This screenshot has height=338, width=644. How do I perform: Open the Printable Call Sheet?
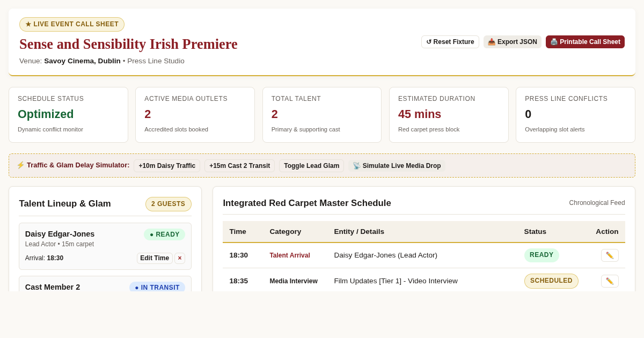[585, 42]
